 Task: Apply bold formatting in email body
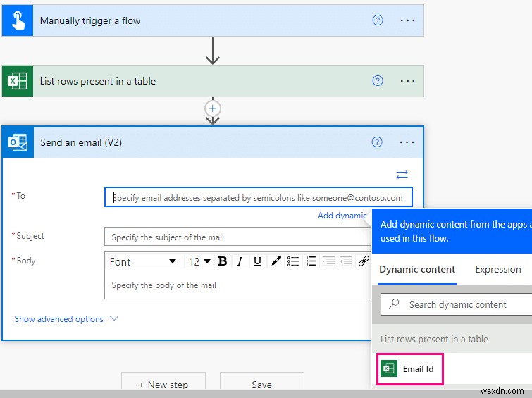point(223,261)
